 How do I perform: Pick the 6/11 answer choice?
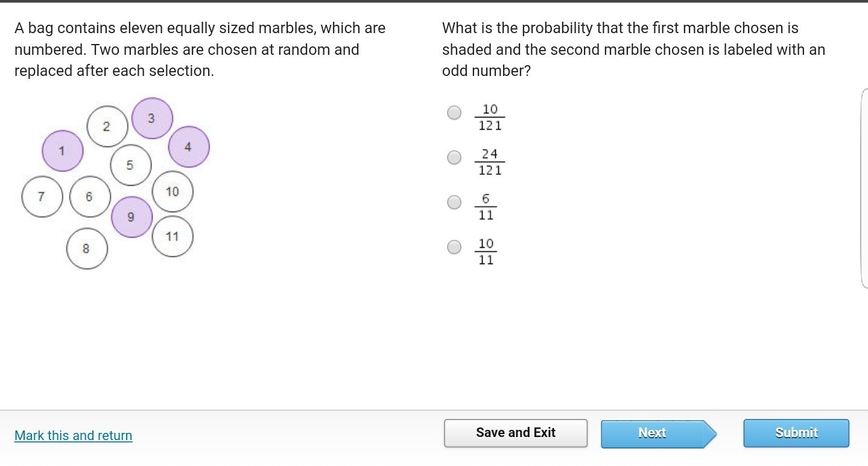[x=454, y=202]
